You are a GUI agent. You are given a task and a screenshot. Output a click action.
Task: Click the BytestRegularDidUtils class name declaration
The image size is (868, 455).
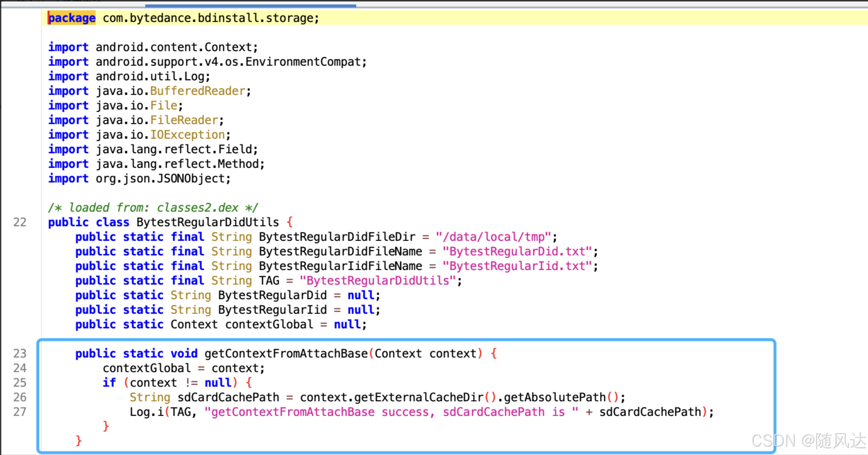click(207, 222)
